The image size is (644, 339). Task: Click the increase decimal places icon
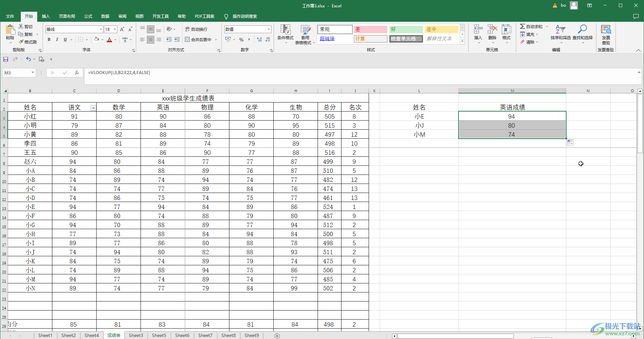pos(259,40)
